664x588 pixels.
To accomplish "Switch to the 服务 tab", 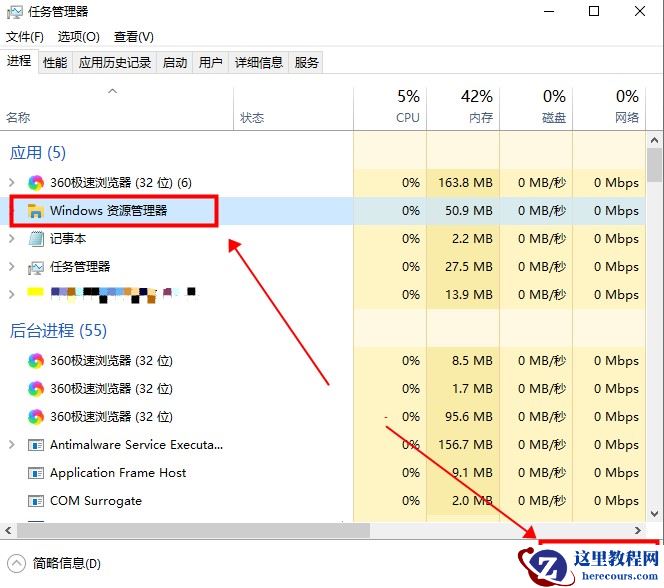I will [x=306, y=63].
